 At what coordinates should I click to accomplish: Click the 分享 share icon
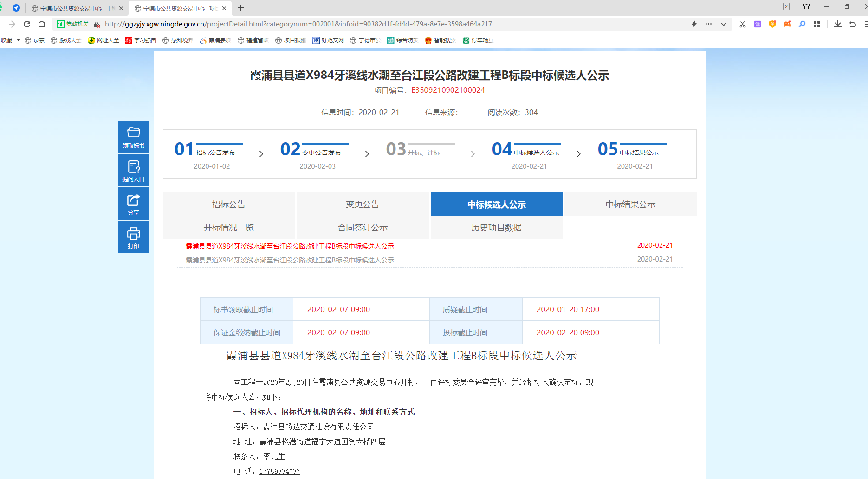point(133,200)
